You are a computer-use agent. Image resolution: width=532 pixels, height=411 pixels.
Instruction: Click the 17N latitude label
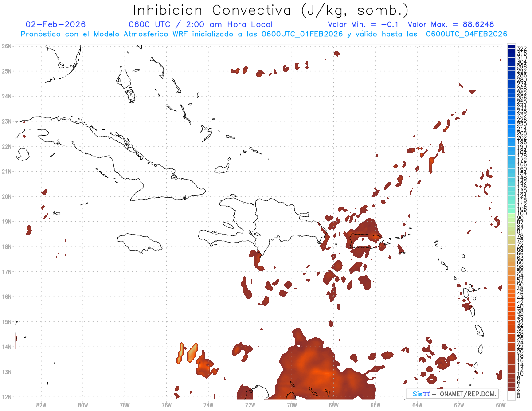pyautogui.click(x=6, y=271)
